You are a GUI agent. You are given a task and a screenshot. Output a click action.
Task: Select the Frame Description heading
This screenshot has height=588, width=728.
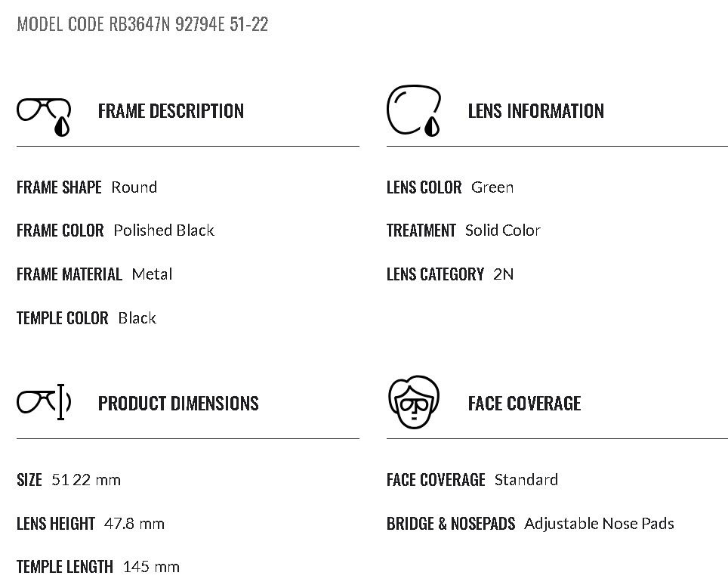click(171, 111)
